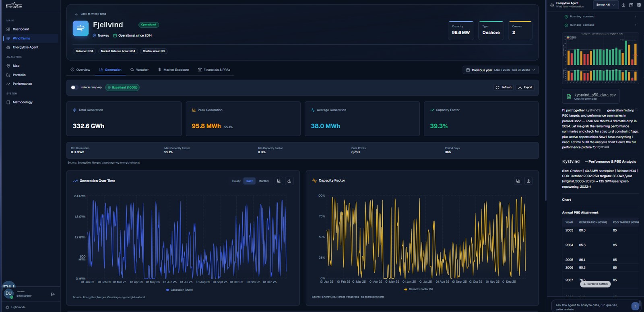Download the Generation Over Time chart
The height and width of the screenshot is (312, 644).
[289, 181]
